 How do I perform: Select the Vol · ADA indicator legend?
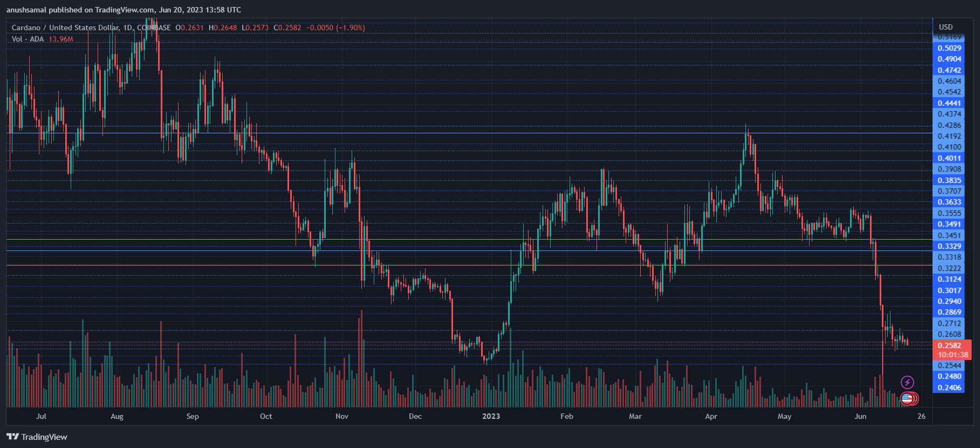tap(28, 39)
